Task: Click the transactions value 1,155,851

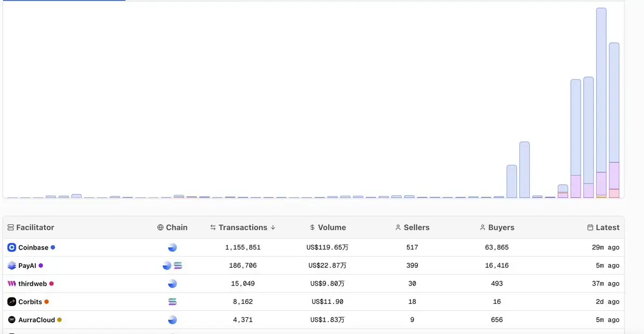Action: 243,247
